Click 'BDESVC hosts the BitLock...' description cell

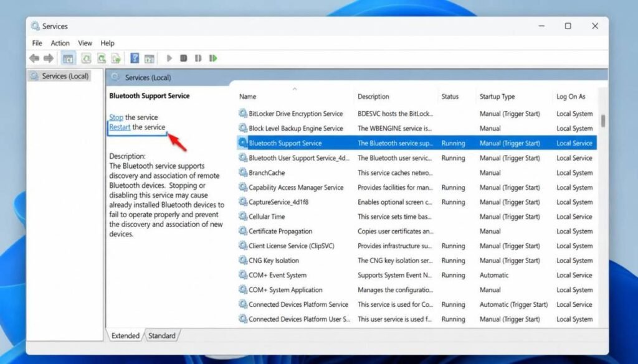(395, 114)
